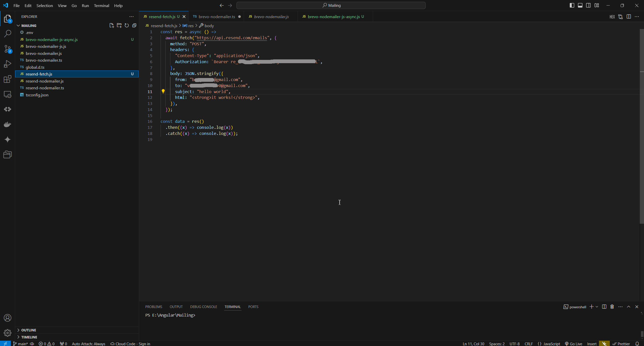Switch to the brevo-nodemailer.ts editor tab
This screenshot has width=644, height=346.
[x=216, y=17]
